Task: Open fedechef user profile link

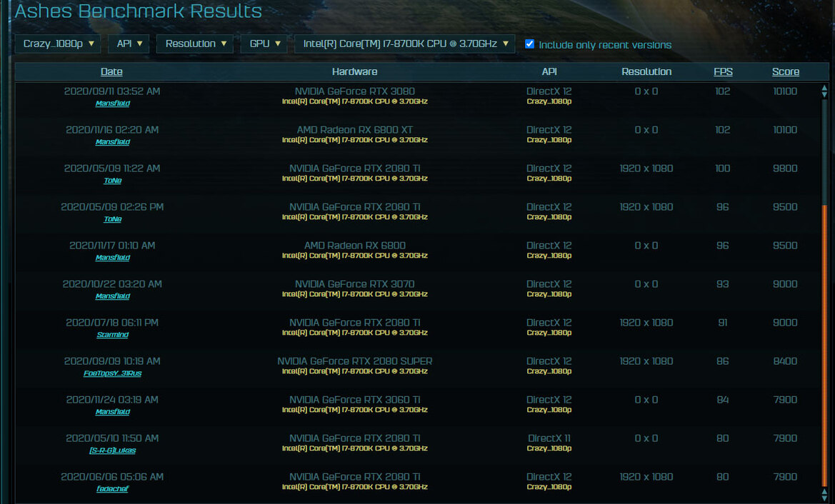Action: pos(112,488)
